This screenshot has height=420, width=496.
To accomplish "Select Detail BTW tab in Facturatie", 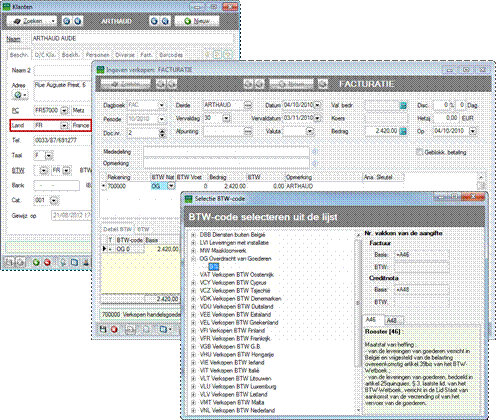I will 117,229.
